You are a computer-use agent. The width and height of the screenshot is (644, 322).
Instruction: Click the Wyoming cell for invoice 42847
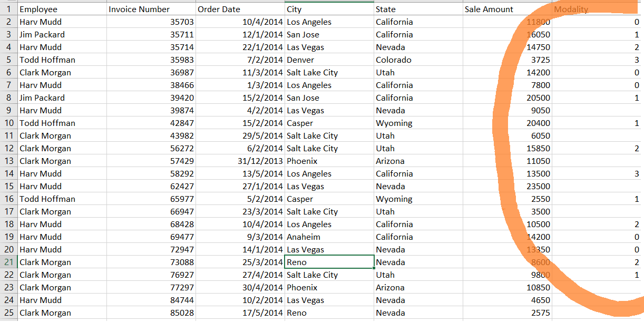tap(418, 123)
